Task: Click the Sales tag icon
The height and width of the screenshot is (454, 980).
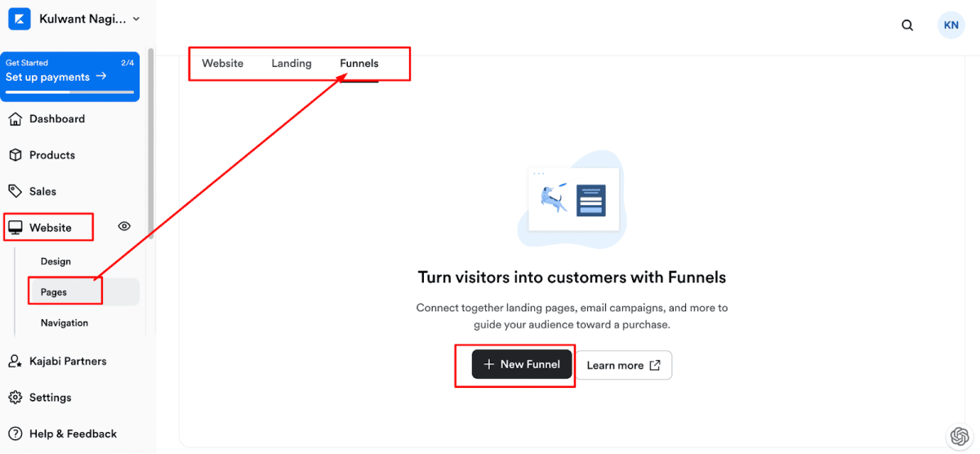Action: (15, 191)
